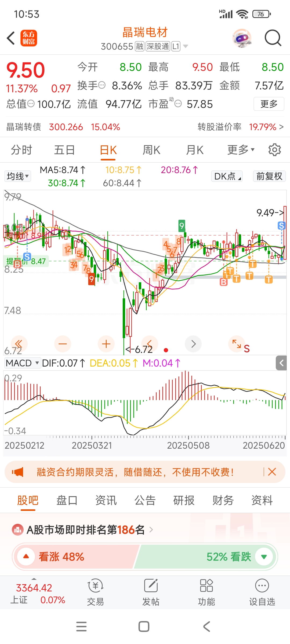290x644 pixels.
Task: Tap the 更多 quote details button
Action: click(269, 104)
